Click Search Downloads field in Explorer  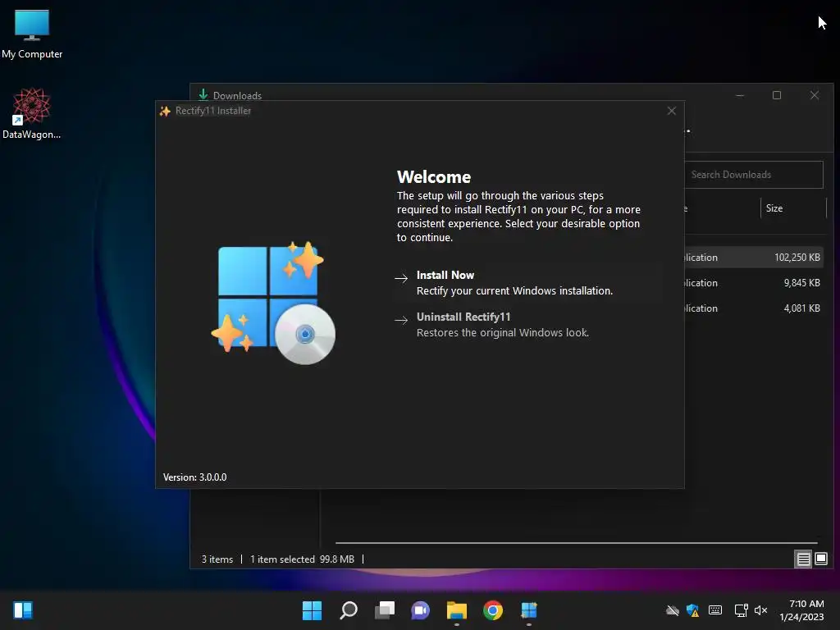[754, 175]
